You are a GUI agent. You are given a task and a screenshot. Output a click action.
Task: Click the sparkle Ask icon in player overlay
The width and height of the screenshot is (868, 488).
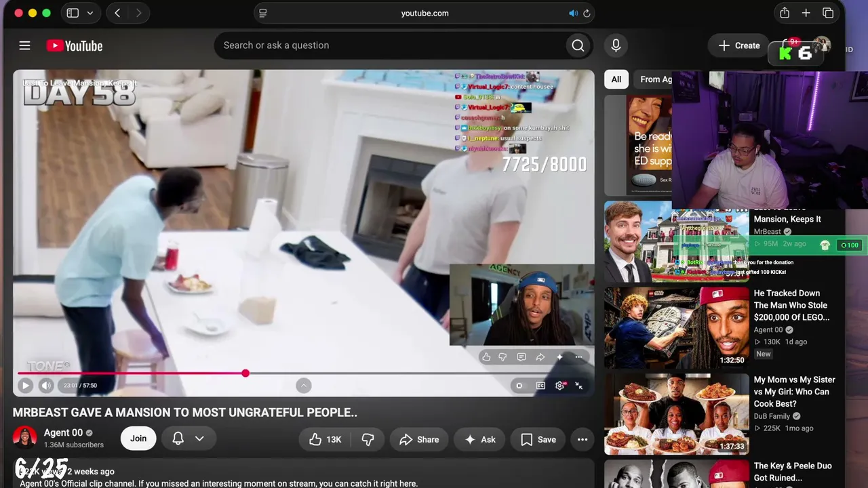pyautogui.click(x=559, y=357)
